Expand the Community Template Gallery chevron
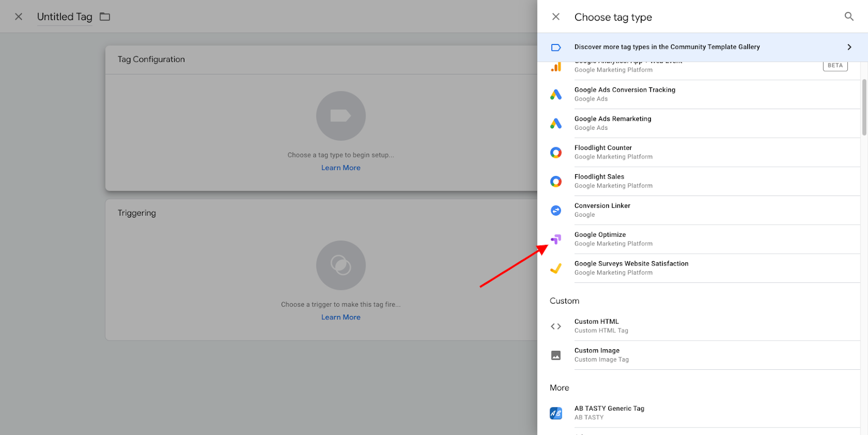Screen dimensions: 868x435 coord(849,47)
